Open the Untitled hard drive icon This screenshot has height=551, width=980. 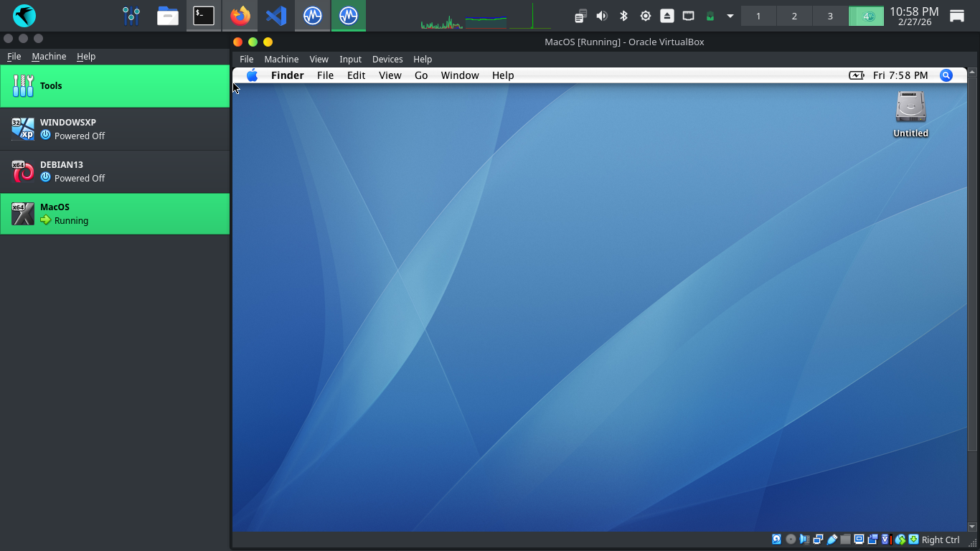pos(910,108)
